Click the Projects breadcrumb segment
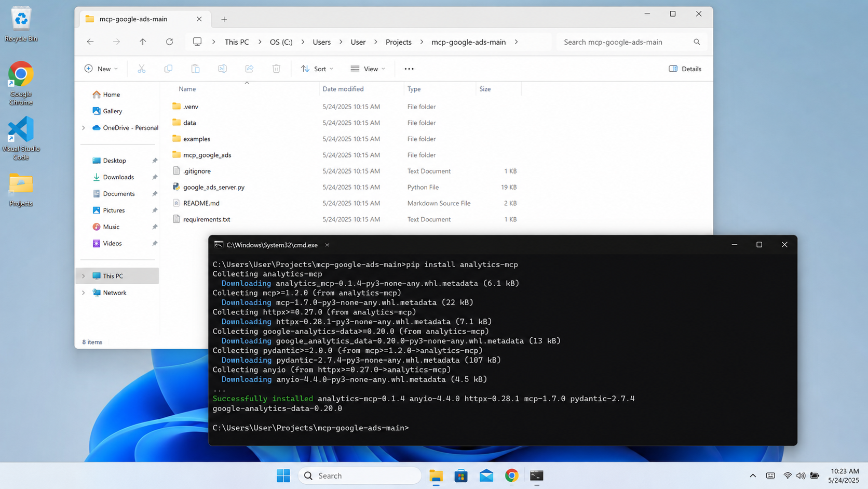868x489 pixels. click(399, 42)
